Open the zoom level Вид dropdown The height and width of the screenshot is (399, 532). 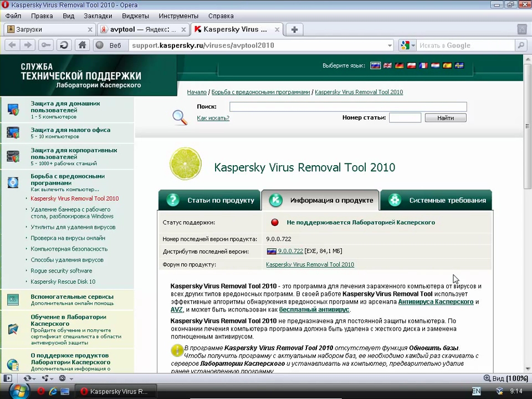coord(505,378)
